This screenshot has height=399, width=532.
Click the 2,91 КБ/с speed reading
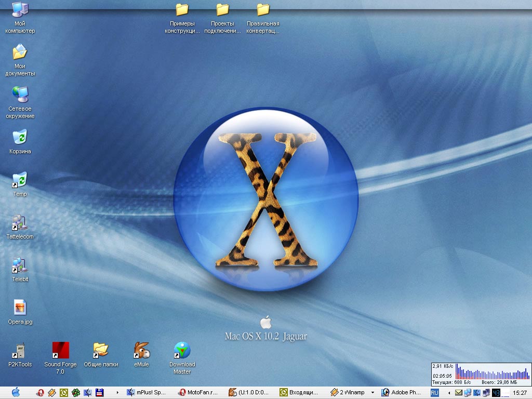[x=443, y=366]
